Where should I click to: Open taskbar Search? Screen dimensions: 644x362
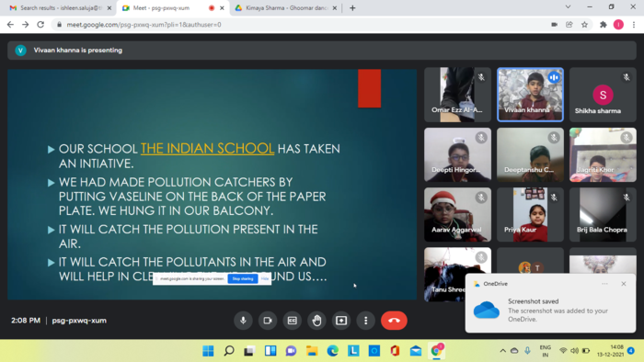[229, 351]
